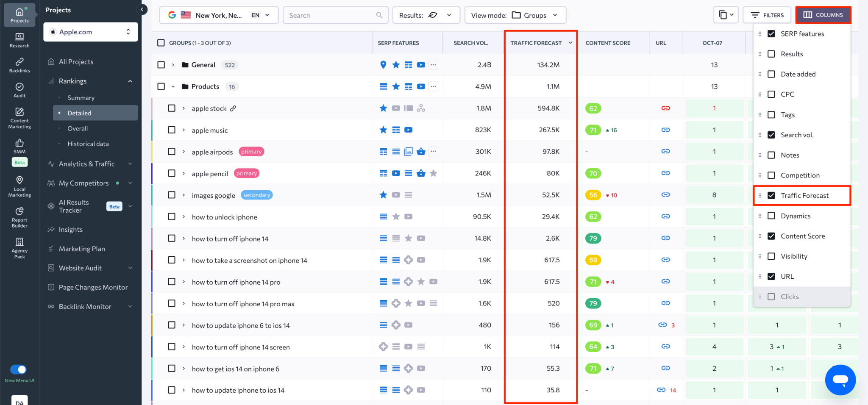This screenshot has height=405, width=868.
Task: Open Content Marketing in the sidebar
Action: [19, 118]
